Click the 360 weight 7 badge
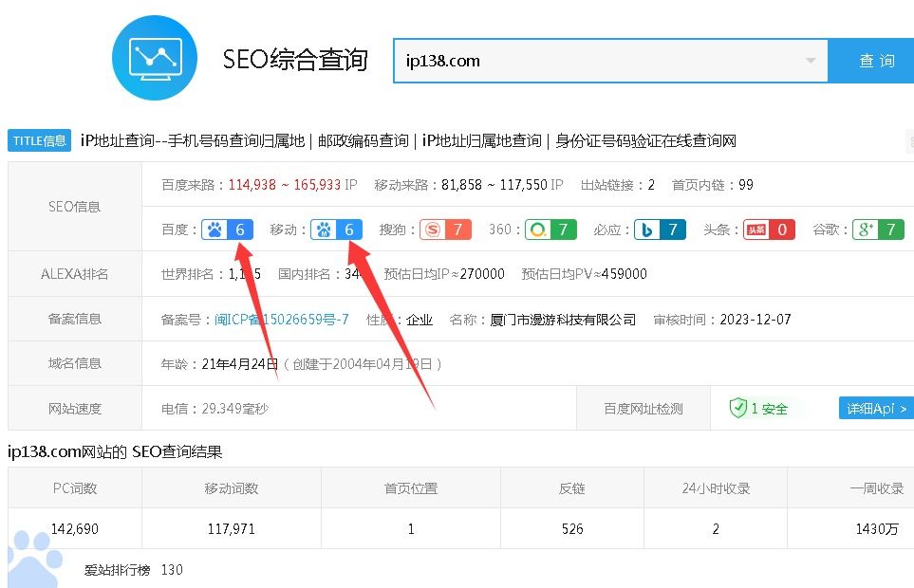914x588 pixels. (x=550, y=230)
